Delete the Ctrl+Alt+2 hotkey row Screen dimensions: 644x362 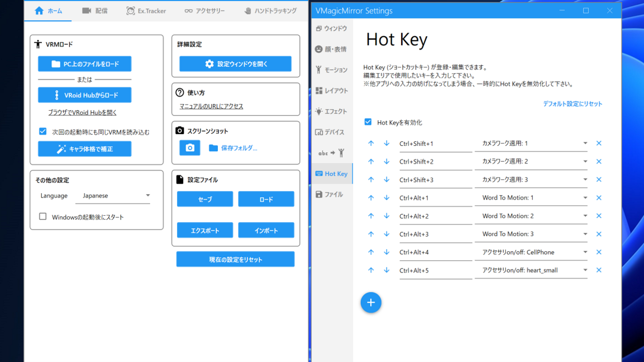click(x=599, y=216)
